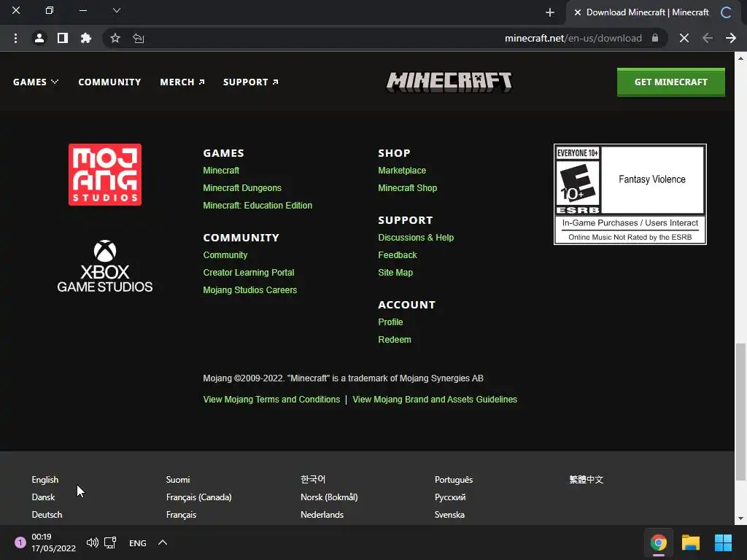
Task: Open the Support nav item
Action: [251, 82]
